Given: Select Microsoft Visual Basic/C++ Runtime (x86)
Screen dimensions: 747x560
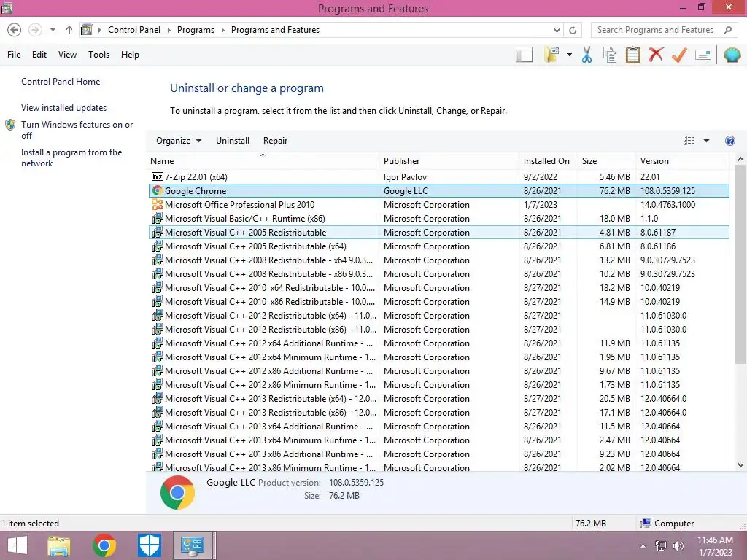Looking at the screenshot, I should pyautogui.click(x=438, y=219).
